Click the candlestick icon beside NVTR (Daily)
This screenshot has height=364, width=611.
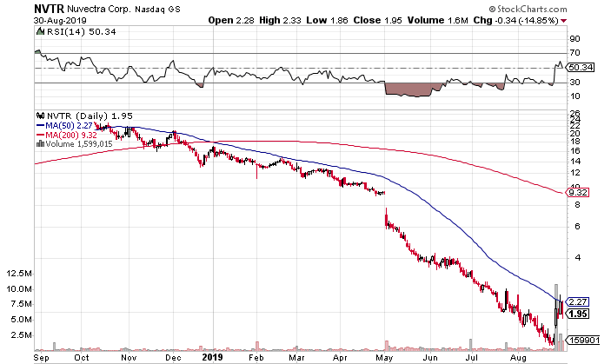coord(39,115)
